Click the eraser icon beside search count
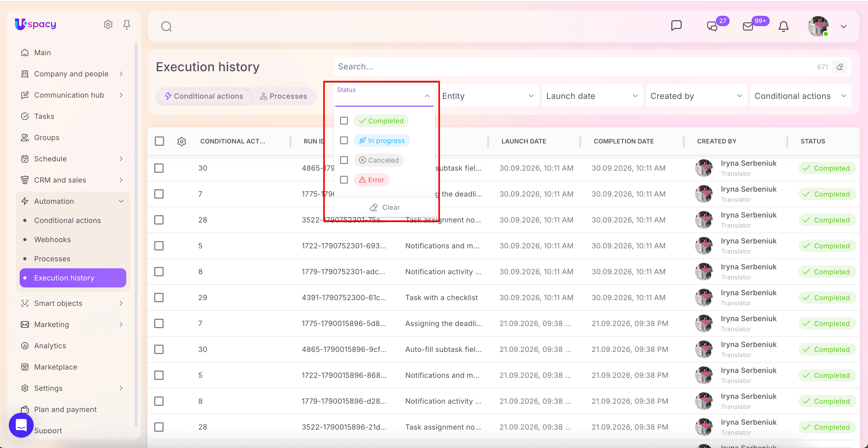The width and height of the screenshot is (868, 448). [x=840, y=67]
